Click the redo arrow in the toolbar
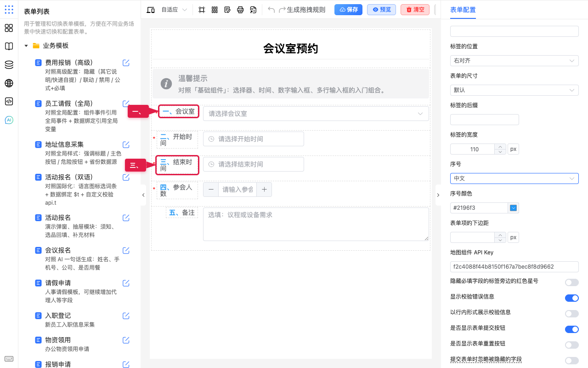The image size is (588, 368). point(282,10)
